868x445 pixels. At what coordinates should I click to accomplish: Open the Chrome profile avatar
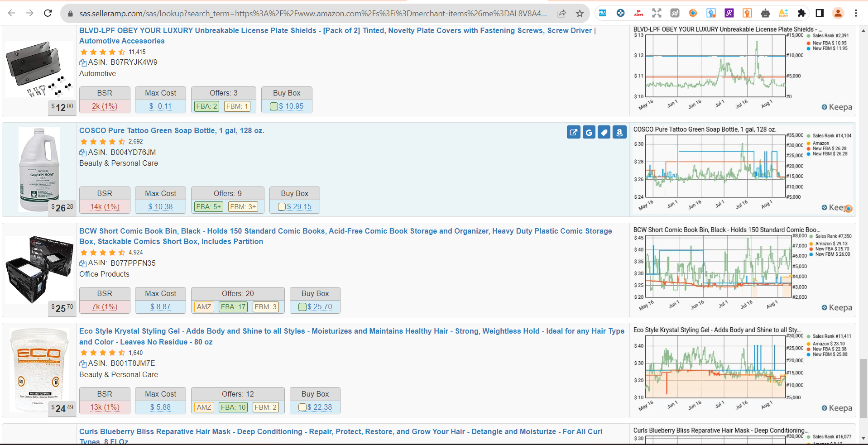[x=838, y=13]
